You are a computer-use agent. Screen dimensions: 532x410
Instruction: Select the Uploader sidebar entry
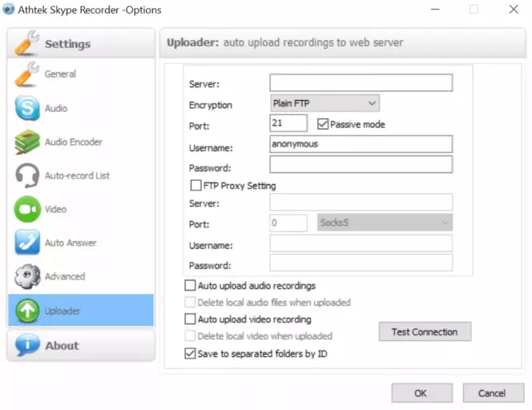click(x=81, y=310)
